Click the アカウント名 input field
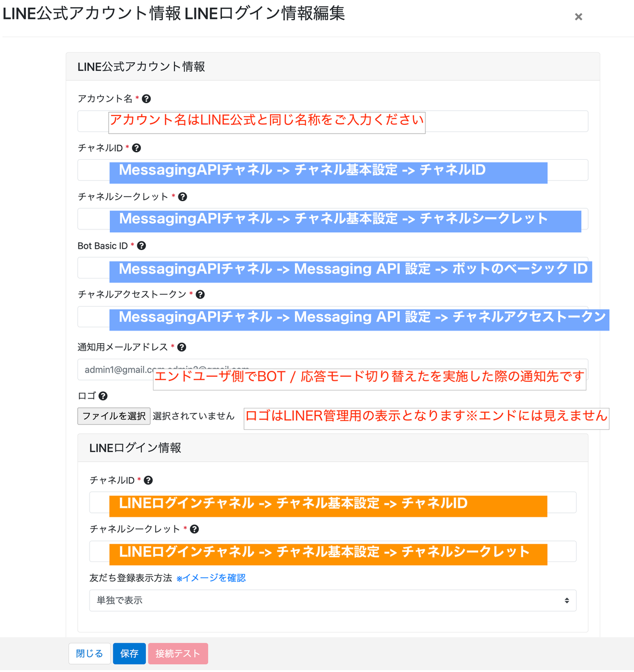 point(332,121)
